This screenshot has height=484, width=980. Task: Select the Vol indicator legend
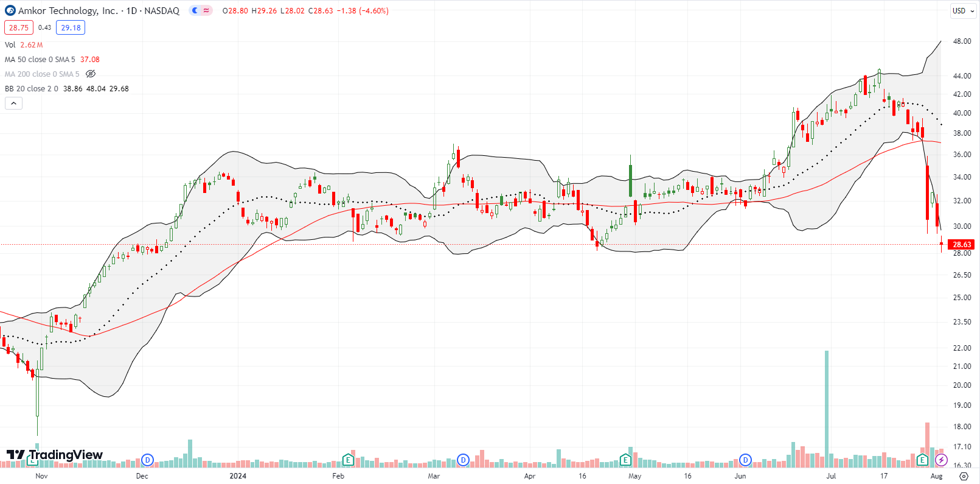(10, 44)
